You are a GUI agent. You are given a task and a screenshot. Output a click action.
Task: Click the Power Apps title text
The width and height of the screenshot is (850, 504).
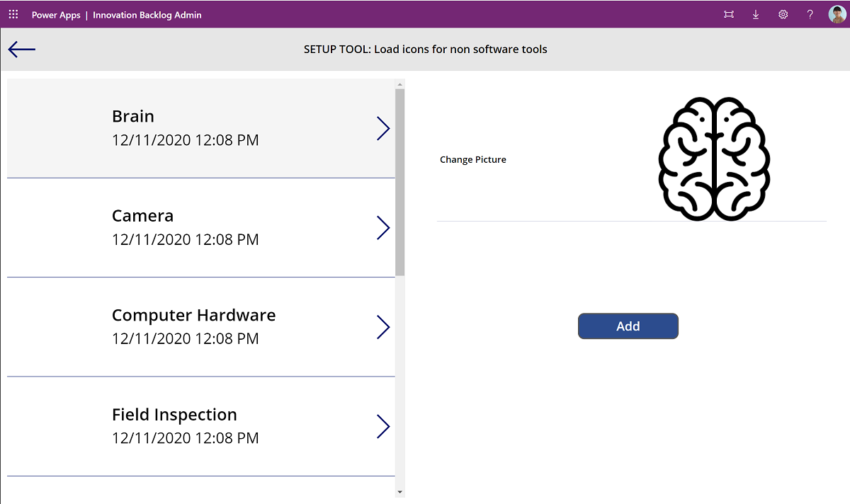coord(56,14)
